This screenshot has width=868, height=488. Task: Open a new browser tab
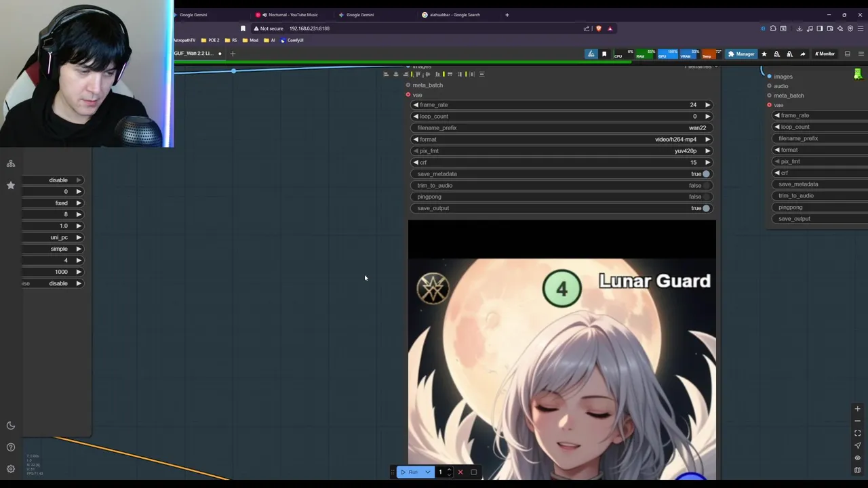tap(507, 15)
